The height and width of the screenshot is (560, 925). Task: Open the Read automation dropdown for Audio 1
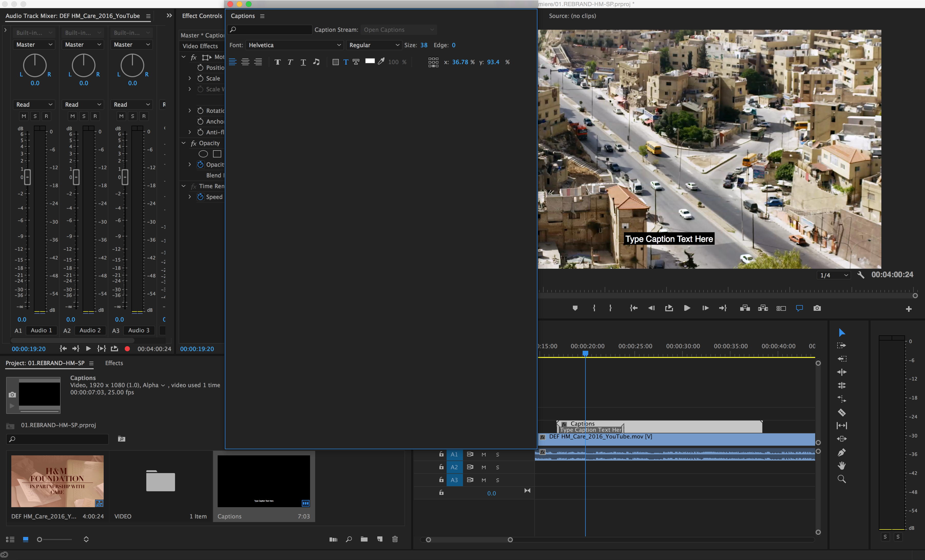34,104
